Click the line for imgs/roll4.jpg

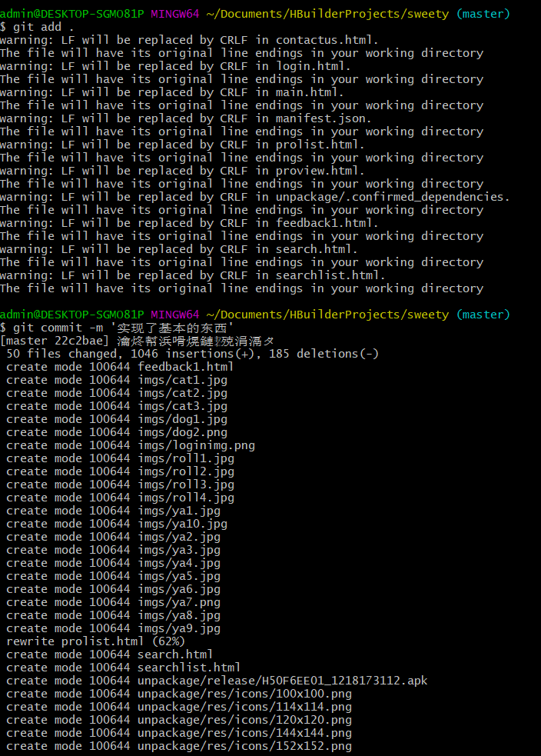[x=120, y=497]
